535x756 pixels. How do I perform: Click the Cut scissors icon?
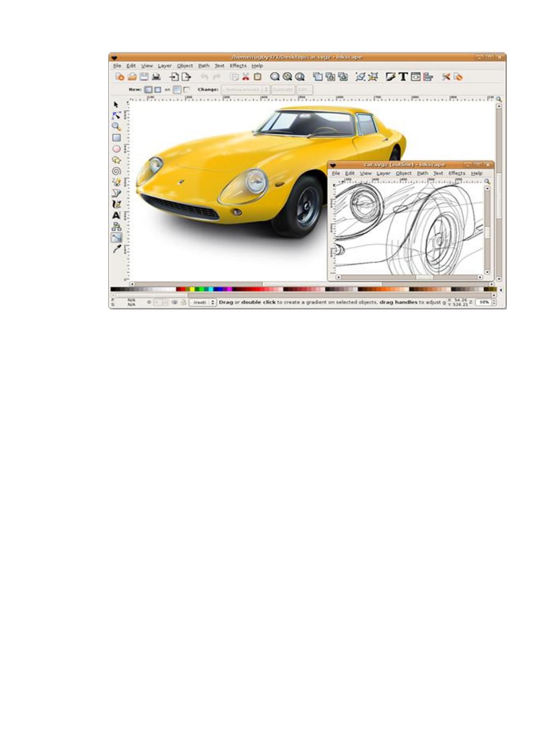point(246,77)
